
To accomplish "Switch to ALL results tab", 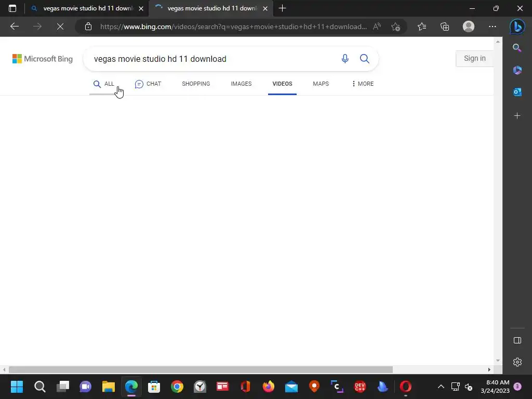I will (x=103, y=84).
